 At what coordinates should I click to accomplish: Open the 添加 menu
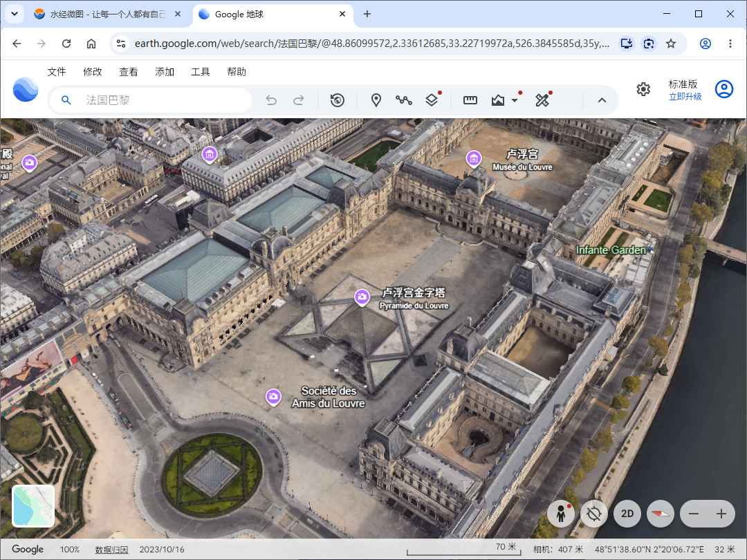(x=165, y=72)
